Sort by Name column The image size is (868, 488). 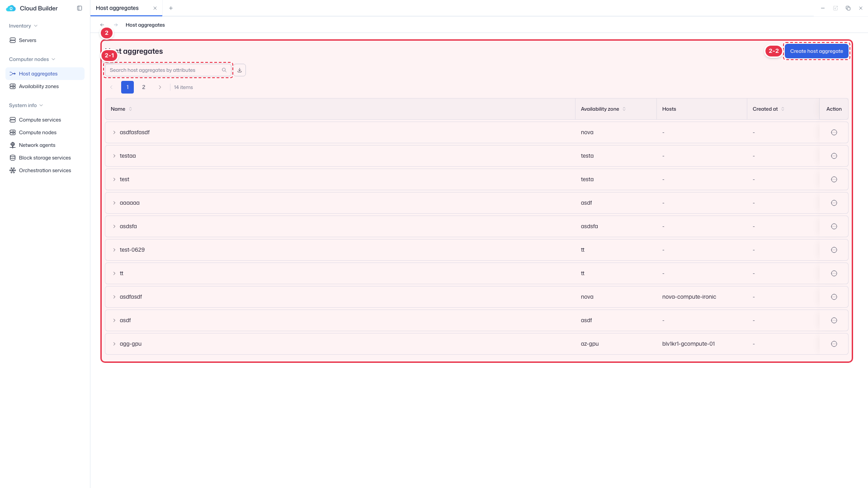click(131, 109)
